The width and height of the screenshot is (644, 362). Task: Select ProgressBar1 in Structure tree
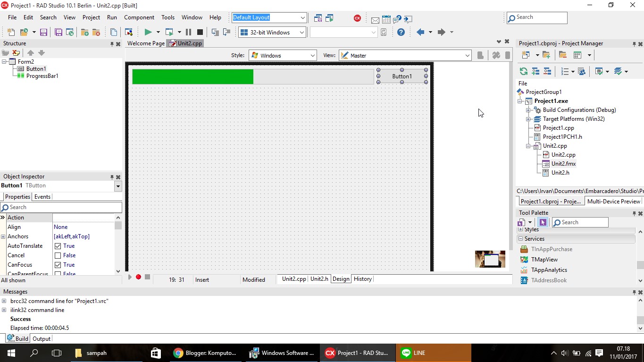tap(42, 76)
